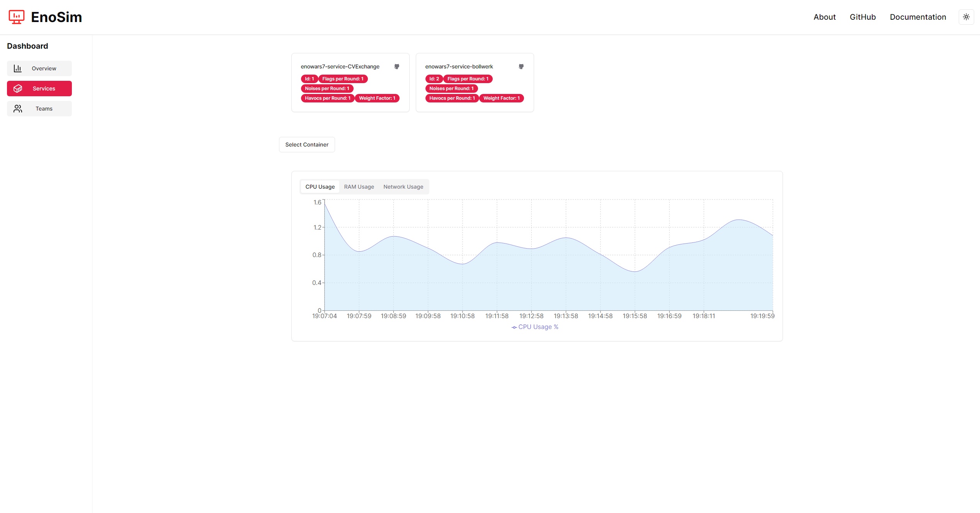Viewport: 980px width, 513px height.
Task: Open GitHub icon on CVExchange service card
Action: click(x=396, y=66)
